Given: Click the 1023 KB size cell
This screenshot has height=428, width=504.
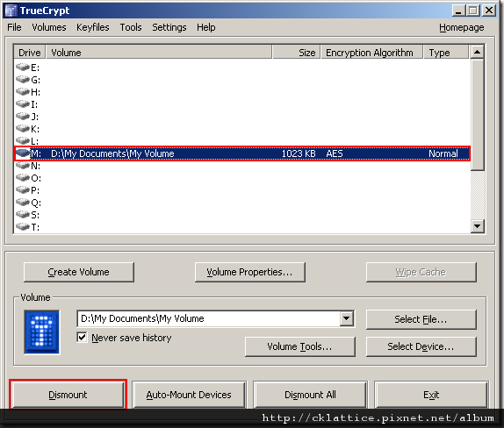Looking at the screenshot, I should [x=299, y=153].
